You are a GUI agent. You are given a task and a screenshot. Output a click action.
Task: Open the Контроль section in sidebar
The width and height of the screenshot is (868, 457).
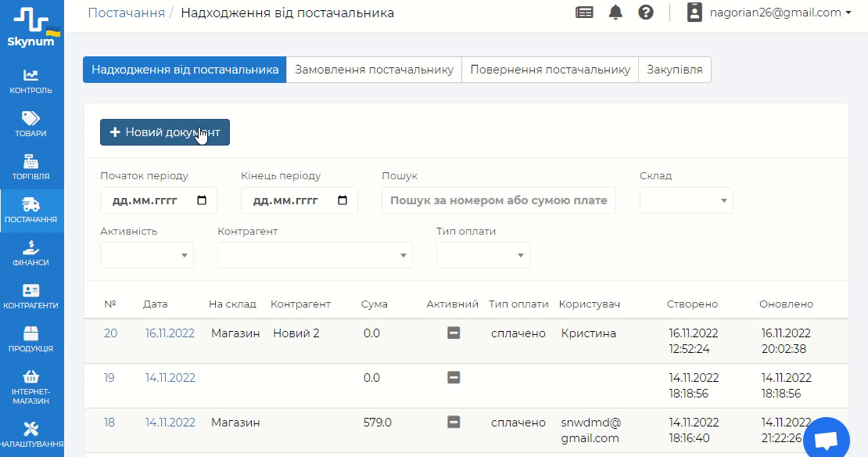point(31,81)
